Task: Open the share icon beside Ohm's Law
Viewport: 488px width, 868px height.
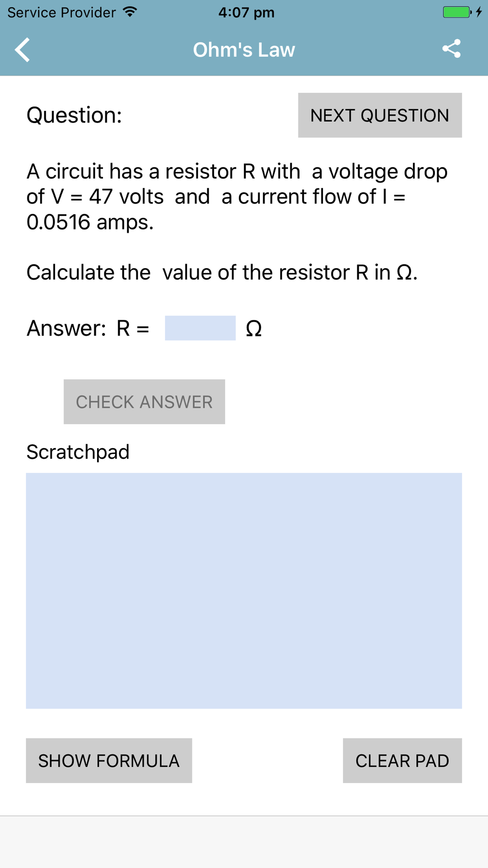Action: click(451, 49)
